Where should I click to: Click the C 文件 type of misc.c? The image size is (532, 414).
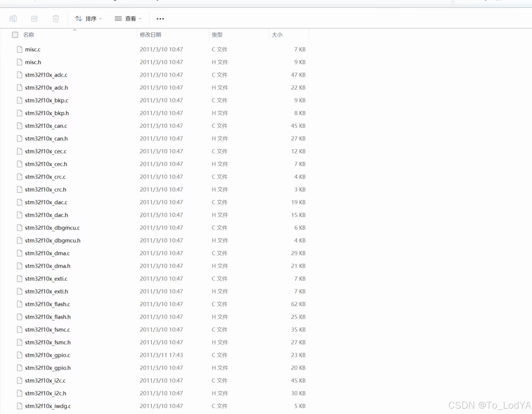click(x=219, y=49)
